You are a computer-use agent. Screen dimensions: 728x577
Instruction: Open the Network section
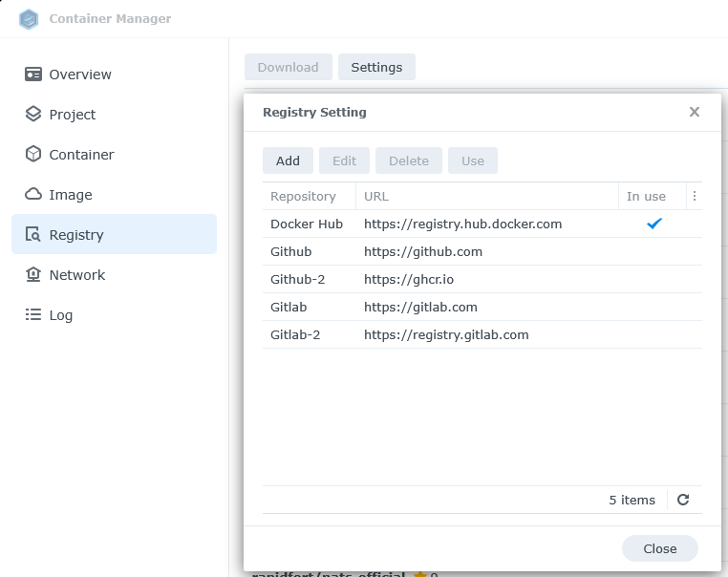76,275
